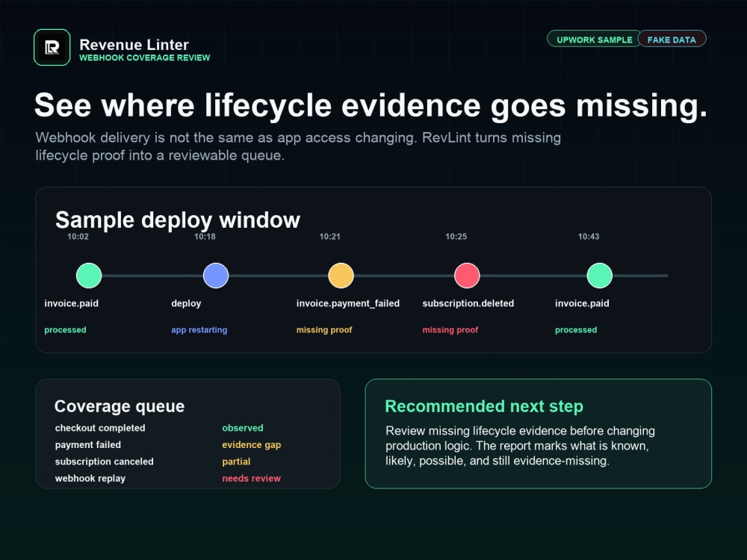Click the FAKE DATA badge
The width and height of the screenshot is (747, 560).
point(672,40)
